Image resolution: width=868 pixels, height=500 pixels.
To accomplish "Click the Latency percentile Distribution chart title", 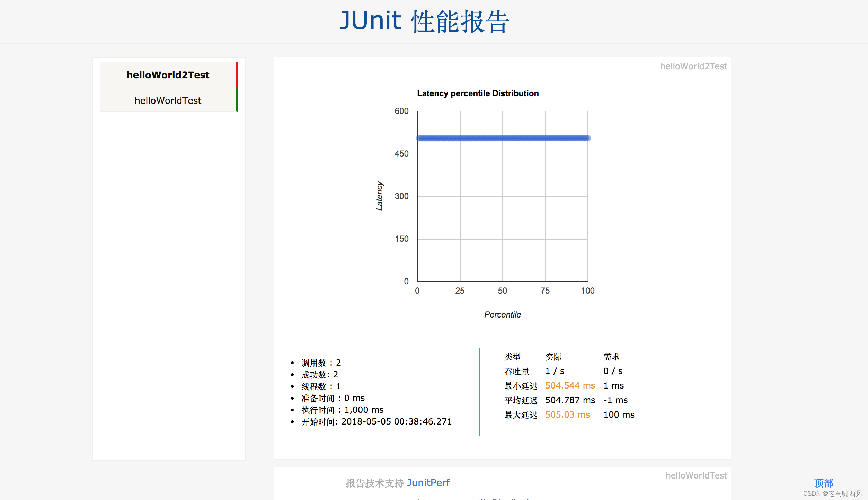I will click(x=478, y=93).
